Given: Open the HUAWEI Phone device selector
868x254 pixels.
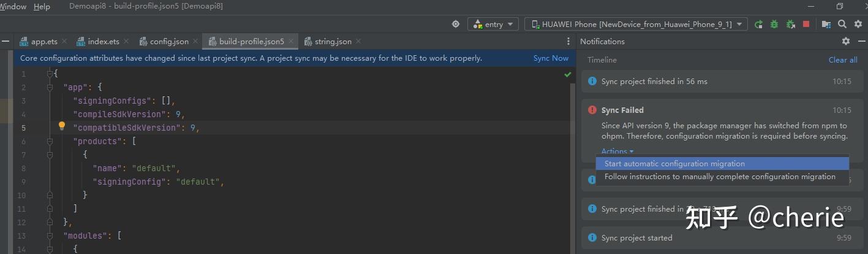Looking at the screenshot, I should coord(636,24).
